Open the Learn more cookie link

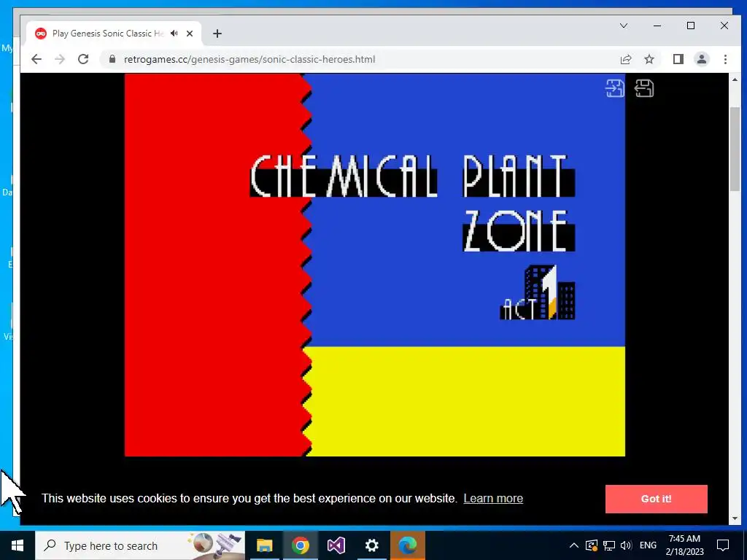pos(493,498)
